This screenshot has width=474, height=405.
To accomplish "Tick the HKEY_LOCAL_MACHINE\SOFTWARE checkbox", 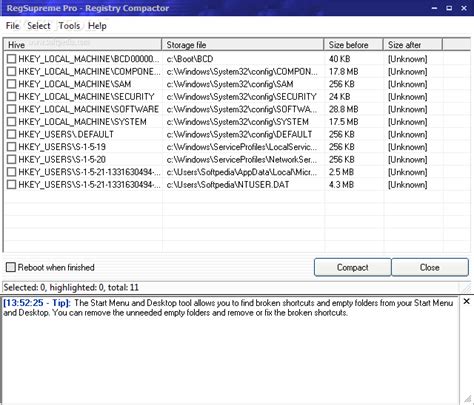I will [11, 109].
